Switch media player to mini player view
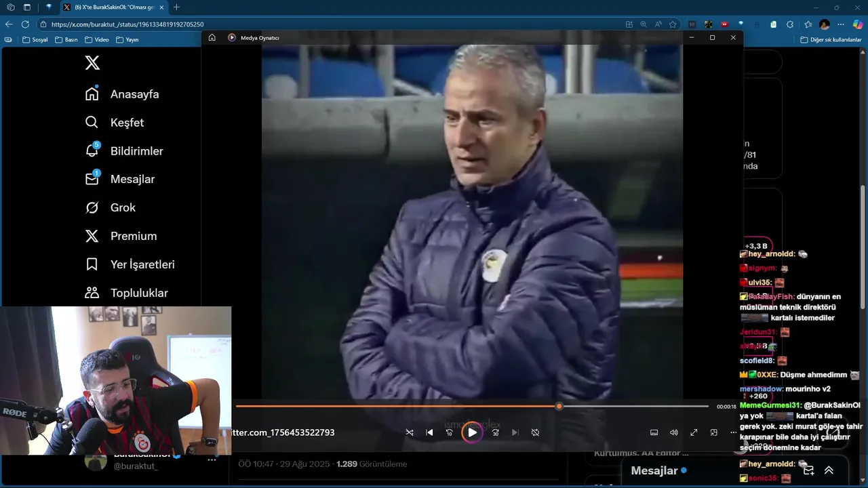 click(x=713, y=432)
